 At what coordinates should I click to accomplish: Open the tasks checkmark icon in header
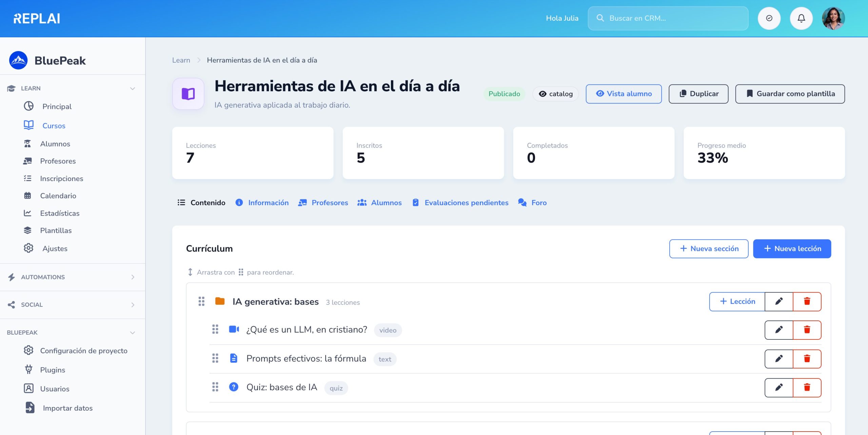point(769,18)
